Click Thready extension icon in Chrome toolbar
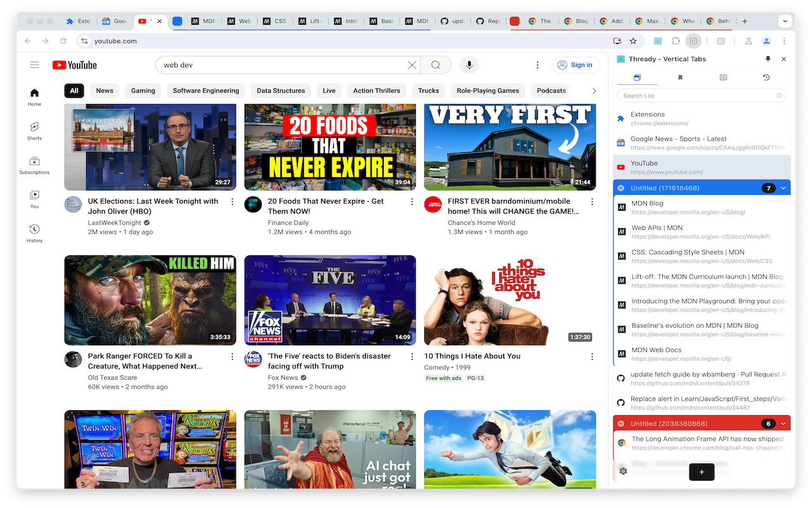Viewport: 812px width, 508px height. pos(658,41)
